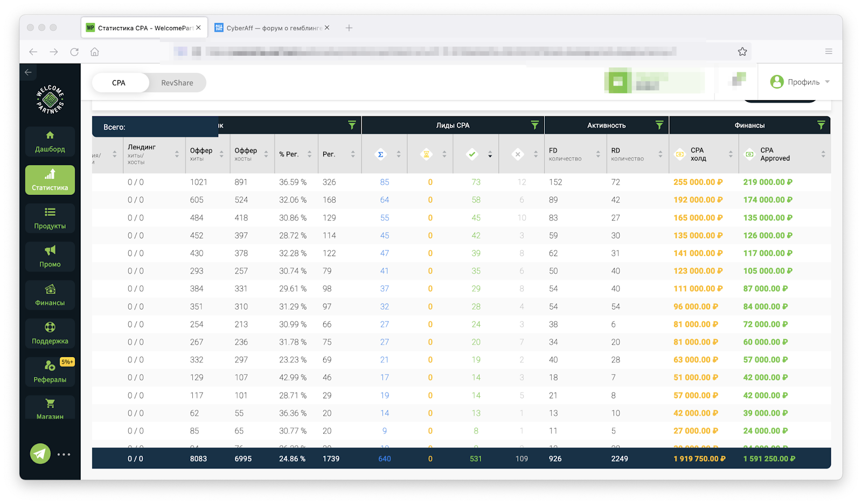The height and width of the screenshot is (504, 862).
Task: Switch to the RevShare toggle option
Action: pos(177,83)
